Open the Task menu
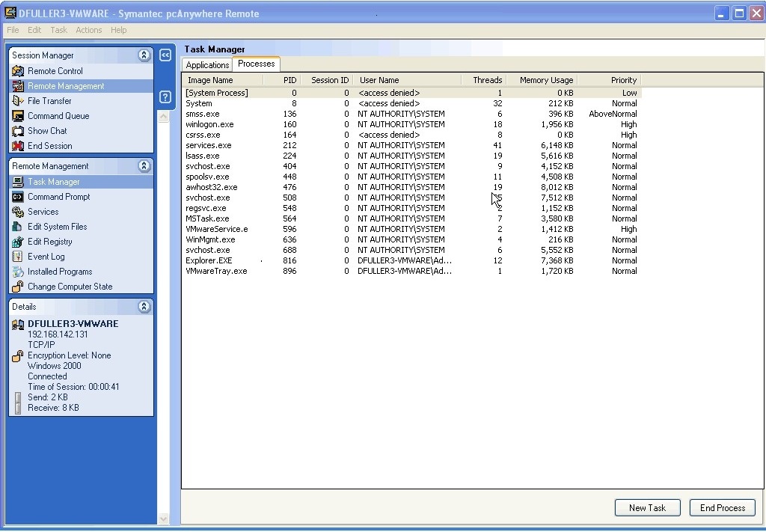Viewport: 766px width, 532px height. click(x=58, y=30)
